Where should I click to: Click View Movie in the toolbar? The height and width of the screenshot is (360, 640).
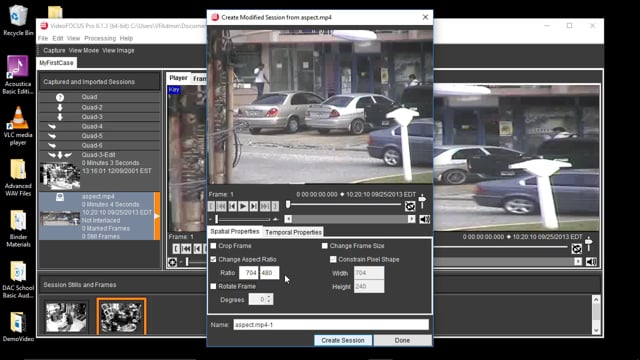84,50
